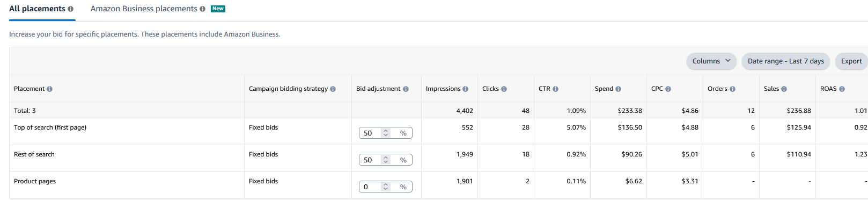Click Product pages CTR 0.11%

(576, 181)
